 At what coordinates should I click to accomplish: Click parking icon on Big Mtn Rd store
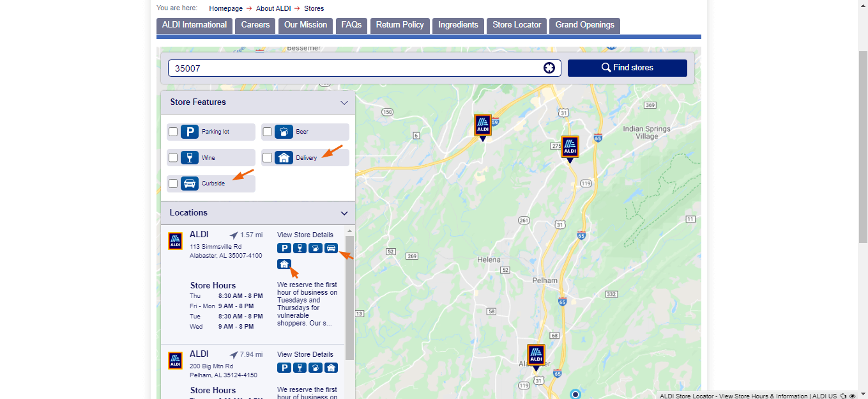[x=284, y=368]
